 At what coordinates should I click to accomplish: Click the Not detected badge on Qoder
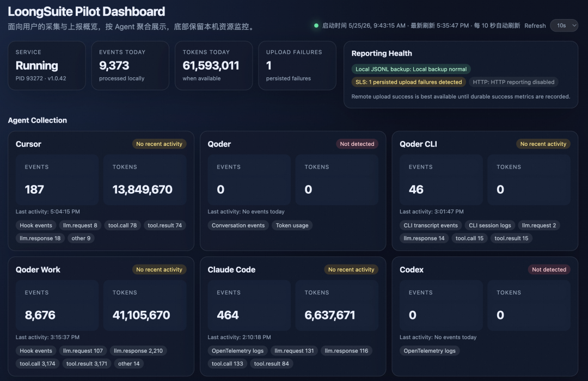[357, 144]
